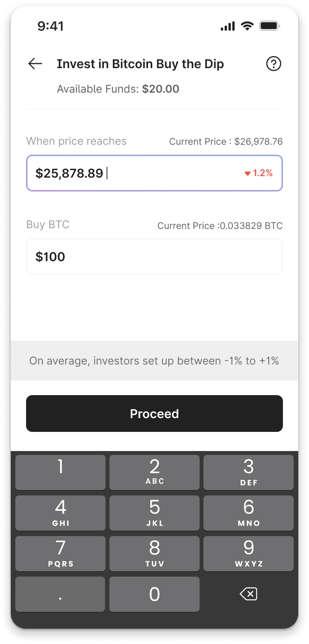Tap the 3 DEF keypad key
The image size is (309, 644).
coord(248,472)
